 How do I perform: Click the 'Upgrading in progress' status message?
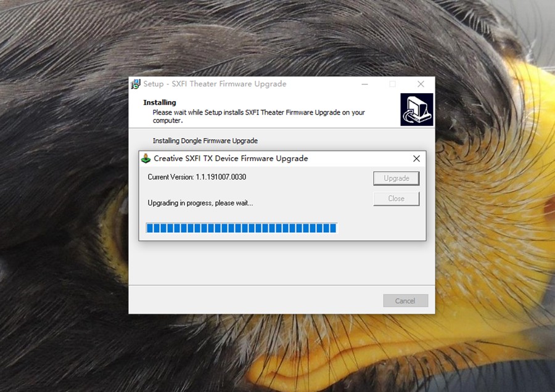click(200, 203)
